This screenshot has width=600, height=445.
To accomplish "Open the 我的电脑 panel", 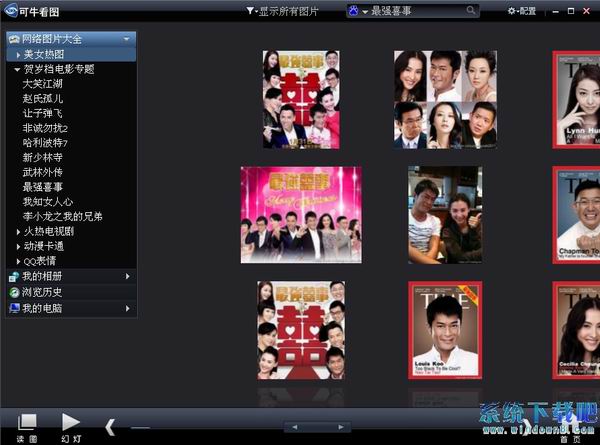I will (71, 308).
